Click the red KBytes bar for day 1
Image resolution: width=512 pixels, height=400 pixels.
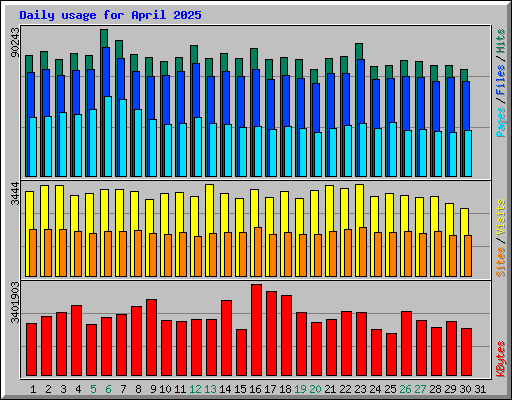coord(31,349)
